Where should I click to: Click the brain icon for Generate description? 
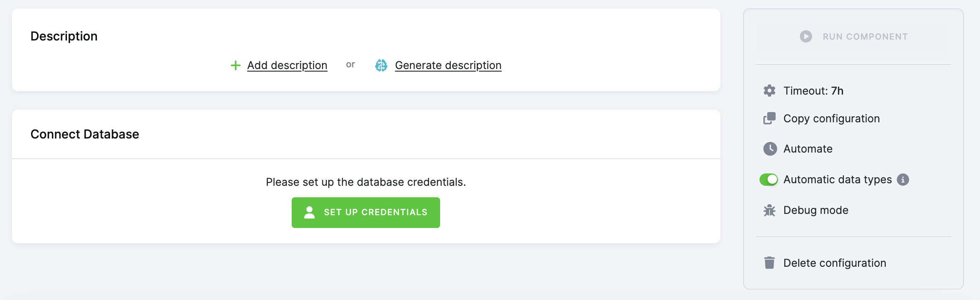[381, 65]
